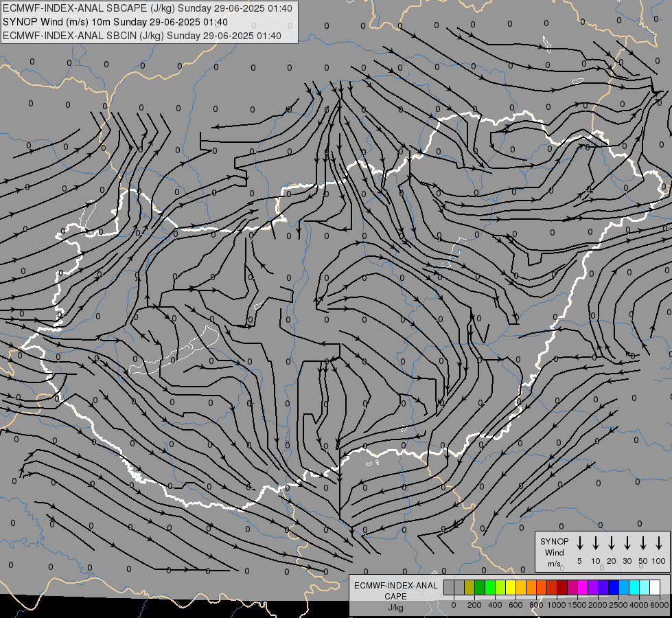Click the wind arrow above 50 m/s
Image resolution: width=672 pixels, height=618 pixels.
[643, 543]
